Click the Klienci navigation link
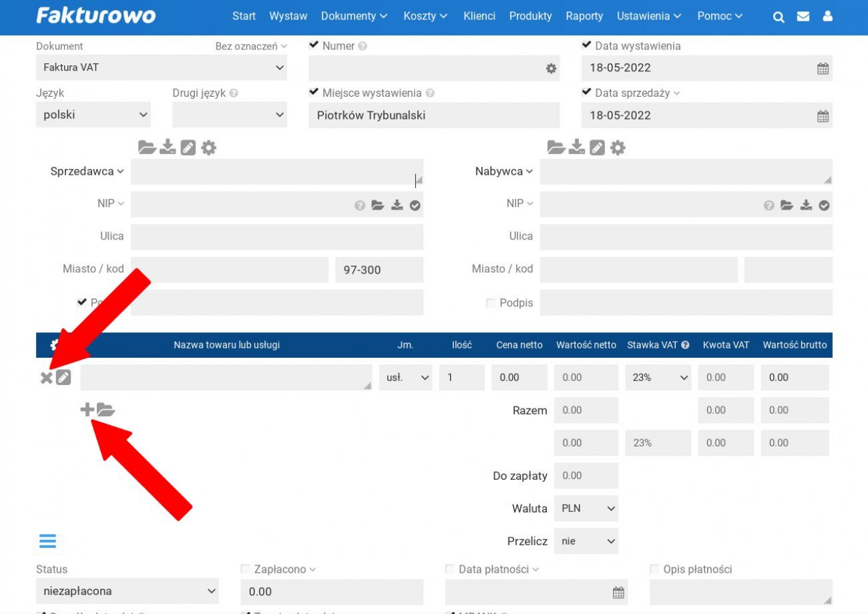Image resolution: width=868 pixels, height=614 pixels. tap(479, 16)
